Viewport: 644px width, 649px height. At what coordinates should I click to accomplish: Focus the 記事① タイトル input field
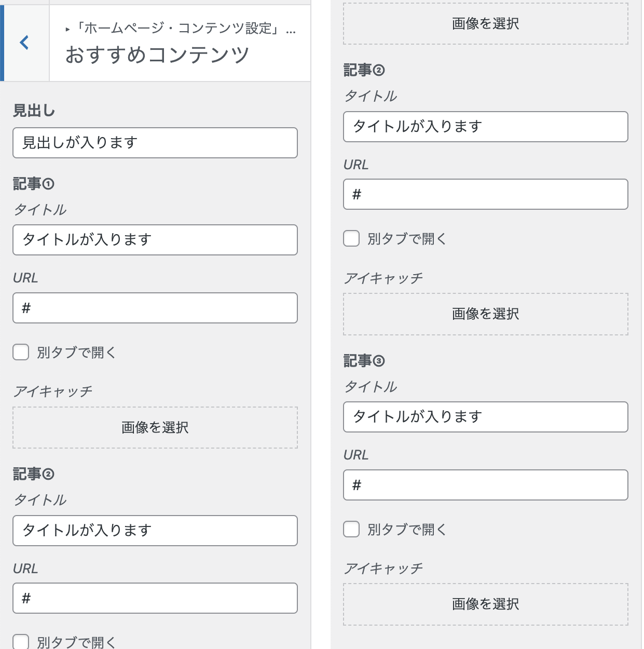(155, 240)
